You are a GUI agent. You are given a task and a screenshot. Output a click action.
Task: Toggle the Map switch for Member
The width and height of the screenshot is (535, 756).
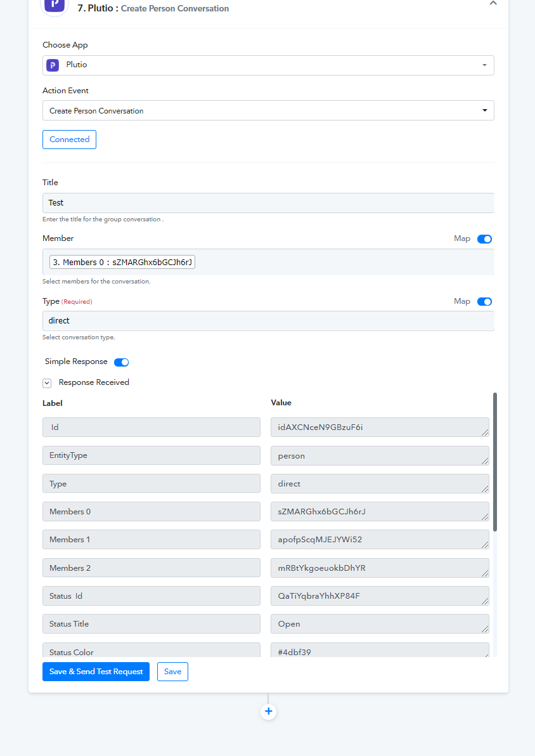tap(484, 239)
